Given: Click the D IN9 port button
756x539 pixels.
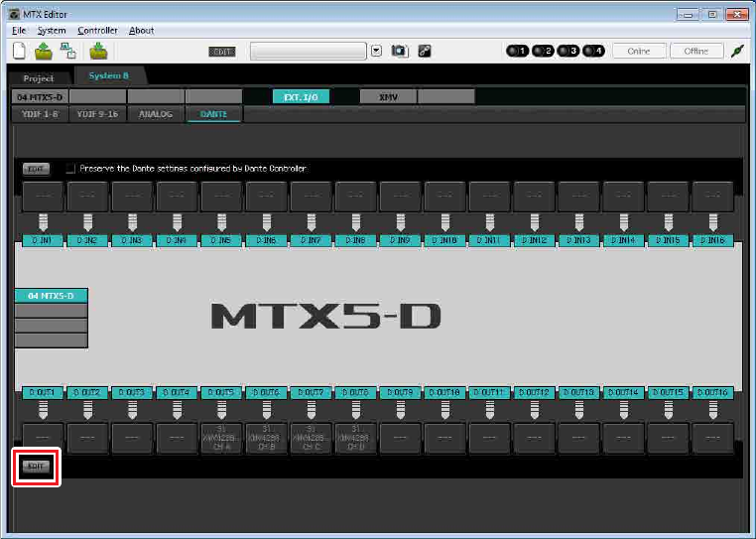Looking at the screenshot, I should point(400,240).
